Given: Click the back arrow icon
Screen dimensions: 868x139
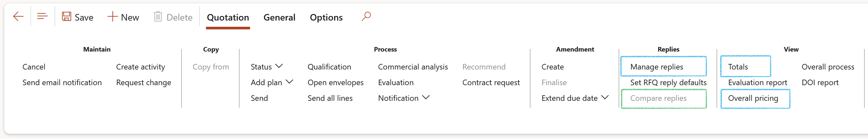Looking at the screenshot, I should point(18,17).
